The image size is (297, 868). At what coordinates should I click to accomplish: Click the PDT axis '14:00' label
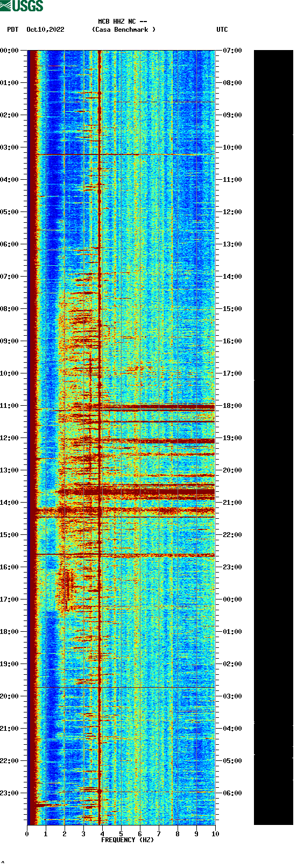pyautogui.click(x=9, y=503)
